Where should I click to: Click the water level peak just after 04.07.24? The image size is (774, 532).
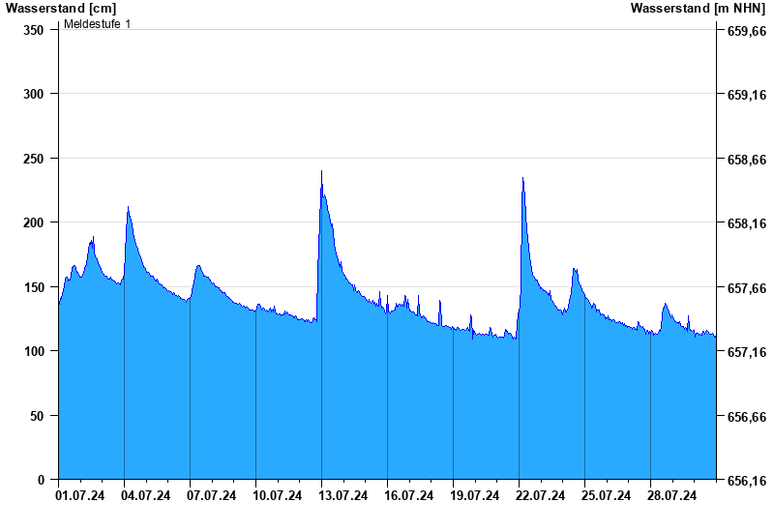128,207
